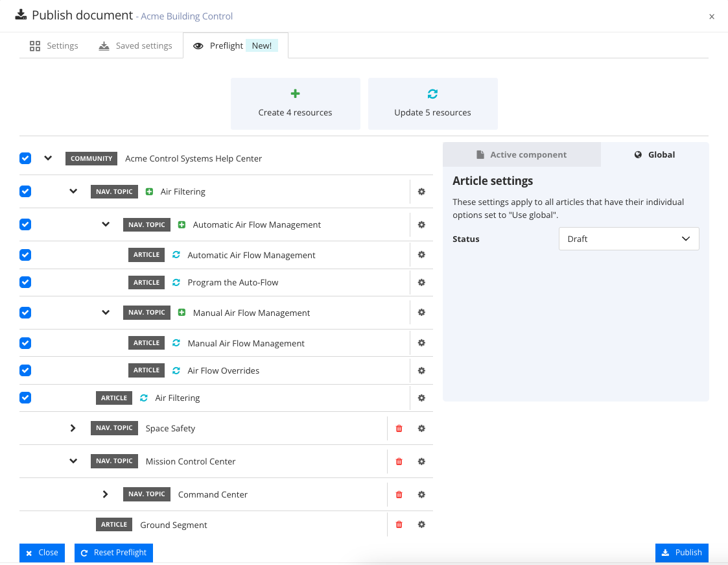Screen dimensions: 728x565
Task: Click the Create 4 resources card
Action: [x=295, y=104]
